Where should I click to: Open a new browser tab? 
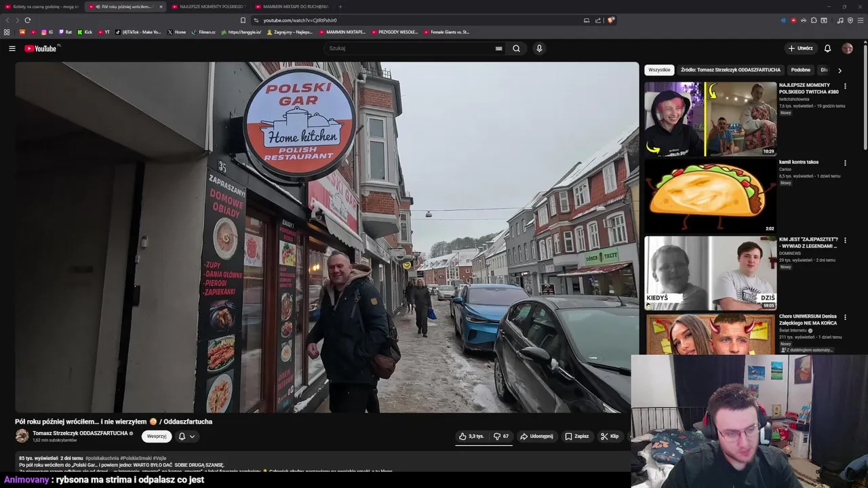[x=340, y=7]
